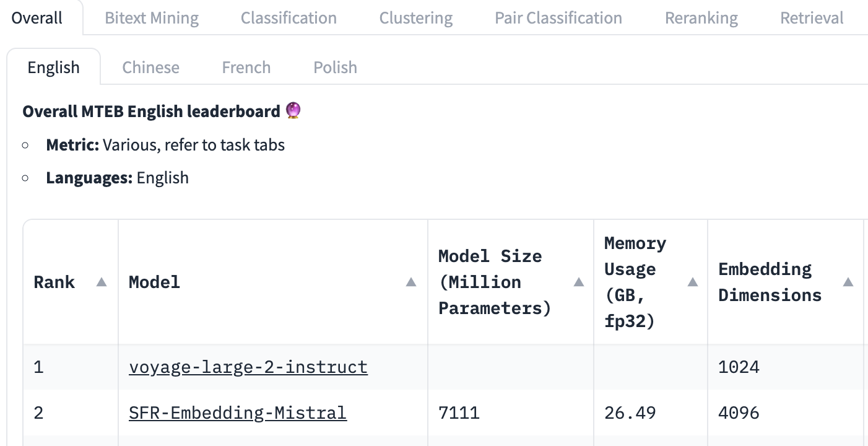Screen dimensions: 868x446
Task: Click the Model column sort arrow
Action: point(410,282)
